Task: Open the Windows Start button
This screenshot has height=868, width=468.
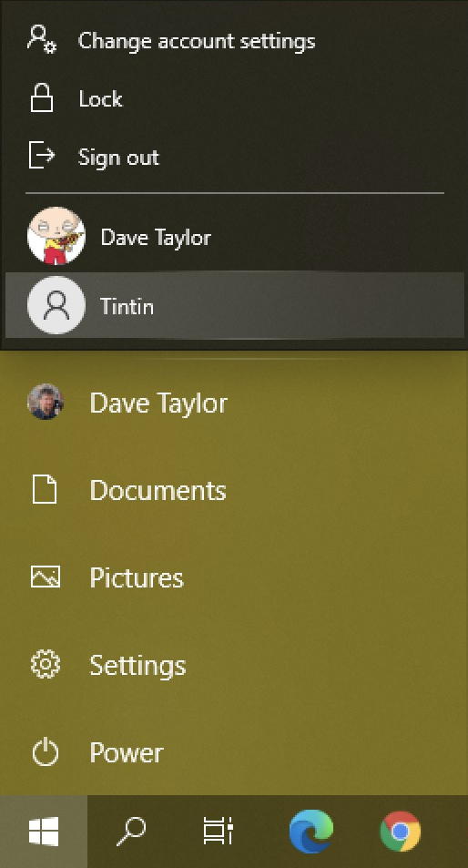Action: coord(44,832)
